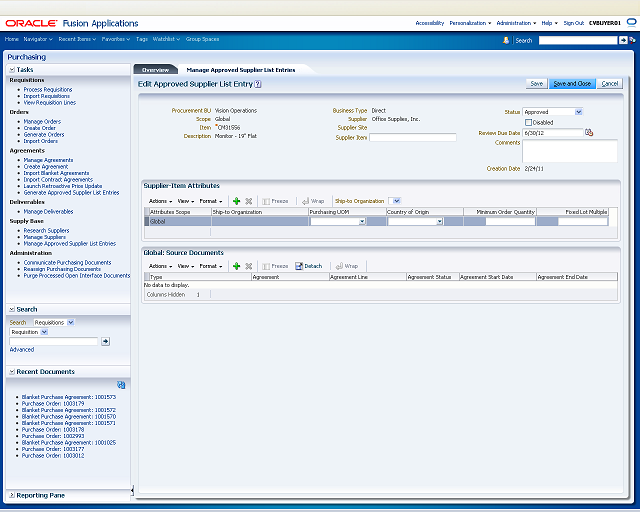640x512 pixels.
Task: Collapse the Search panel
Action: (x=12, y=309)
